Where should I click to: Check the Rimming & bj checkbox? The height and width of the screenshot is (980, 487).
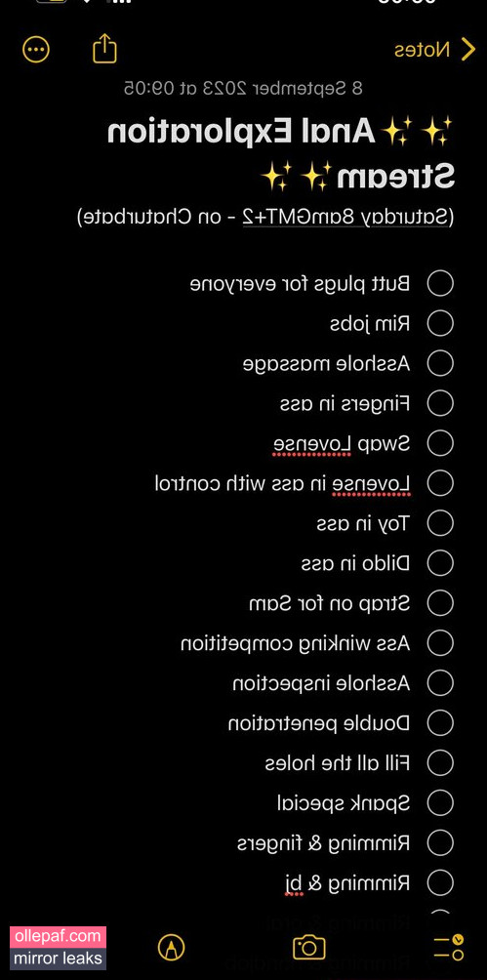click(440, 881)
